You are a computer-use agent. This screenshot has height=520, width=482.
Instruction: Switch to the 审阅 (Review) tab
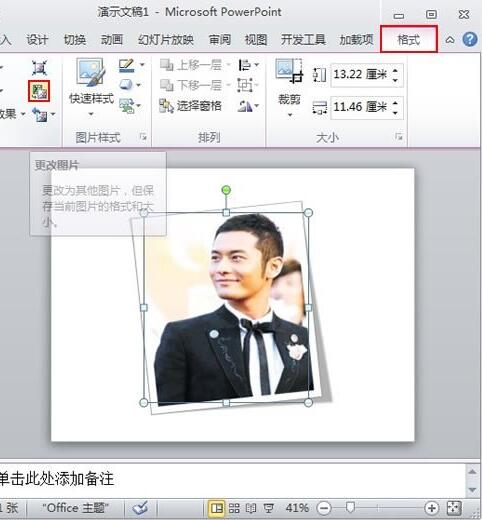click(x=220, y=40)
